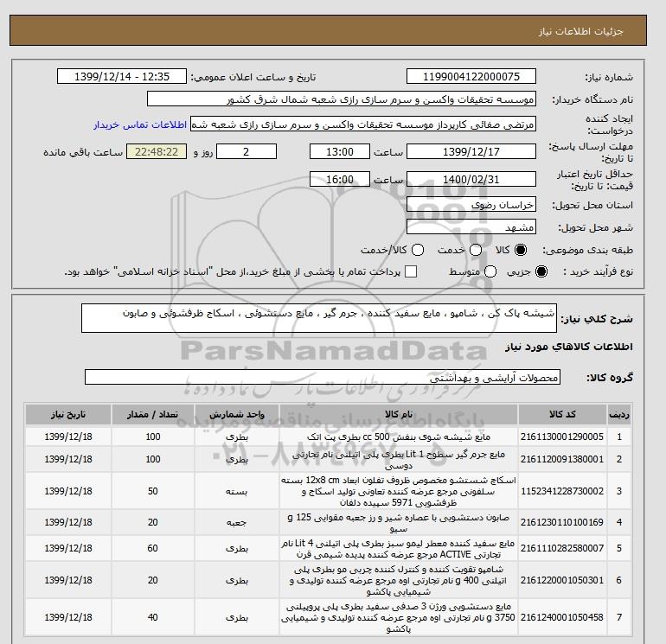Click quantity 50 in the scourer row
Screen dimensions: 666x644
(153, 491)
